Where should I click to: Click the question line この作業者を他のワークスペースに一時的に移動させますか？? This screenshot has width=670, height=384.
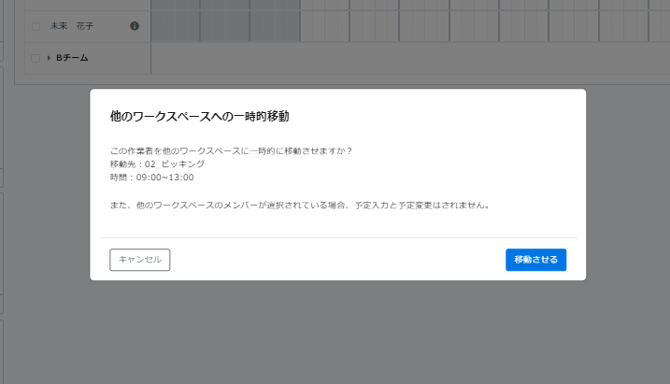pyautogui.click(x=231, y=151)
